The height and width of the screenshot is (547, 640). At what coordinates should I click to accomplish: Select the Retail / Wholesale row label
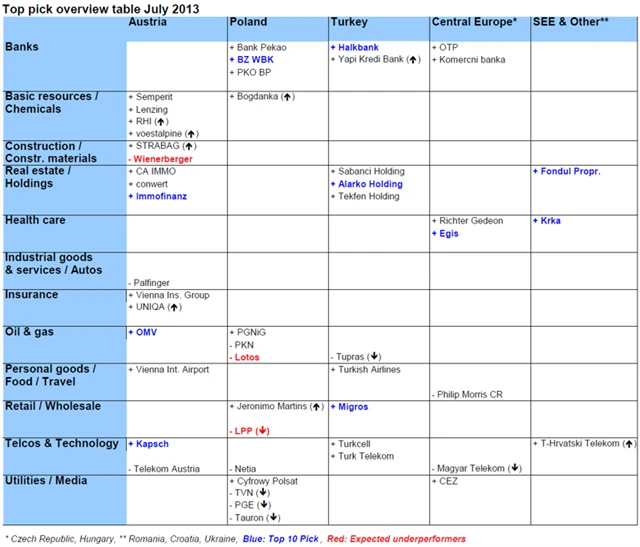pos(53,406)
